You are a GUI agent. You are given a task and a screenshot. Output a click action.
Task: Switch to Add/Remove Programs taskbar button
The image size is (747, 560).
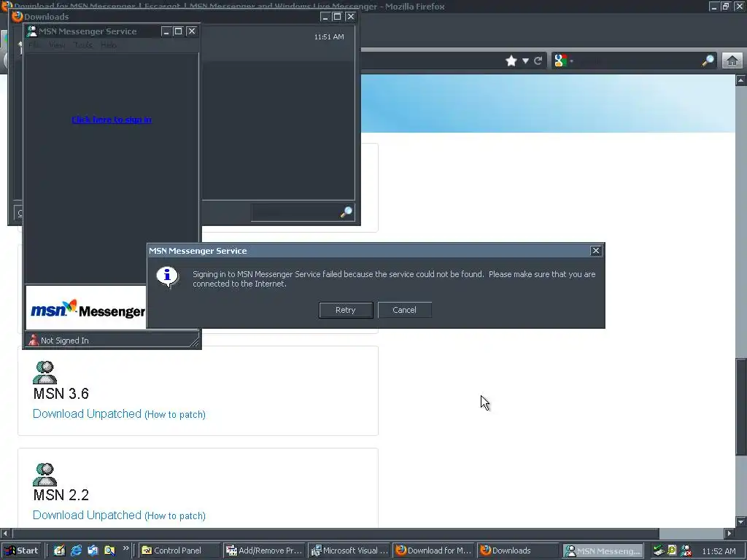tap(263, 551)
